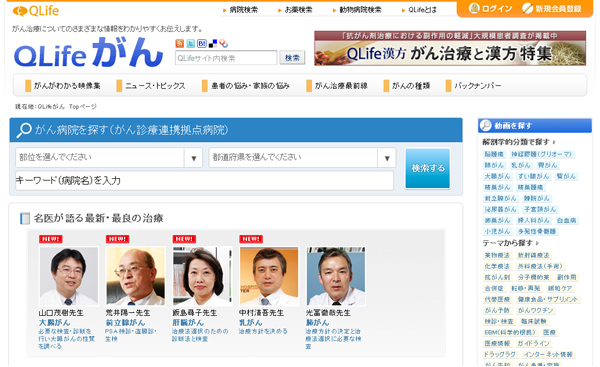Click magnifier icon in 動画を探す header
The width and height of the screenshot is (600, 367).
(486, 125)
